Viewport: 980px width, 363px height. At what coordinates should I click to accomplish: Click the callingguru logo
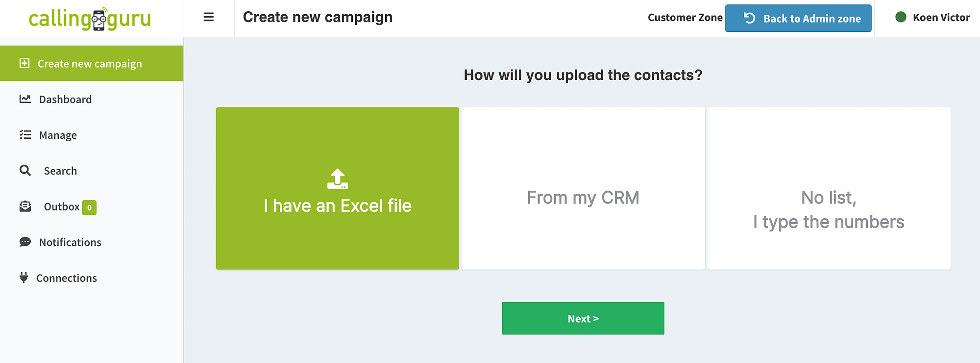pos(90,19)
